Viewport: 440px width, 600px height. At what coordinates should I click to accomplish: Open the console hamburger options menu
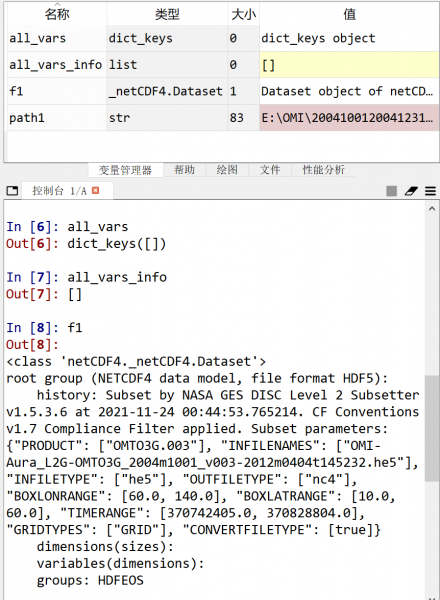pyautogui.click(x=430, y=191)
